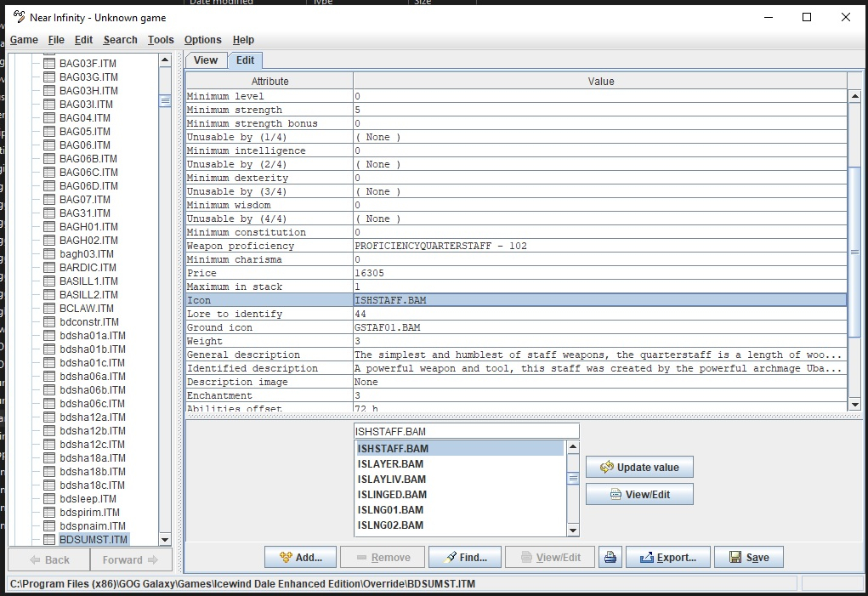Switch to the View tab
This screenshot has height=596, width=868.
click(206, 60)
